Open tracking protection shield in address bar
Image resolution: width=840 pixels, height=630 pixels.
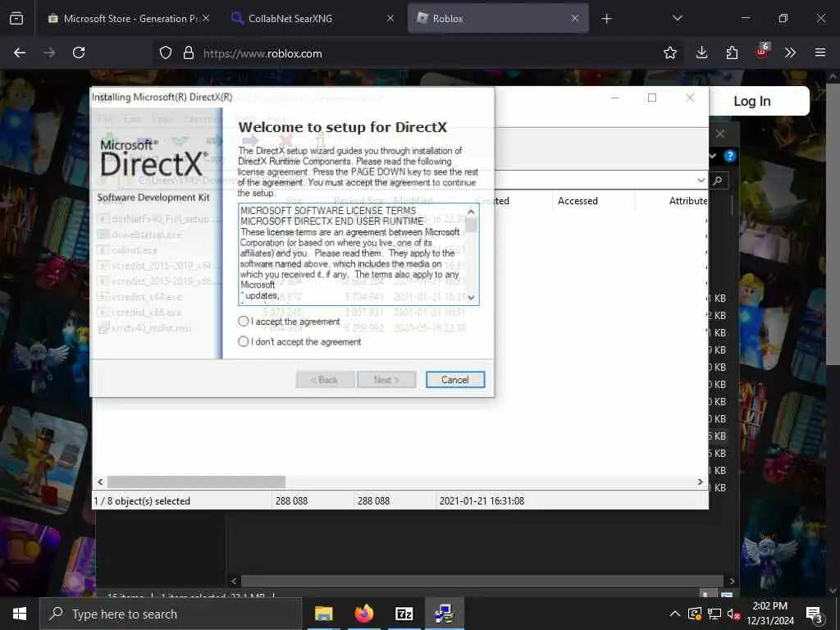[x=166, y=53]
